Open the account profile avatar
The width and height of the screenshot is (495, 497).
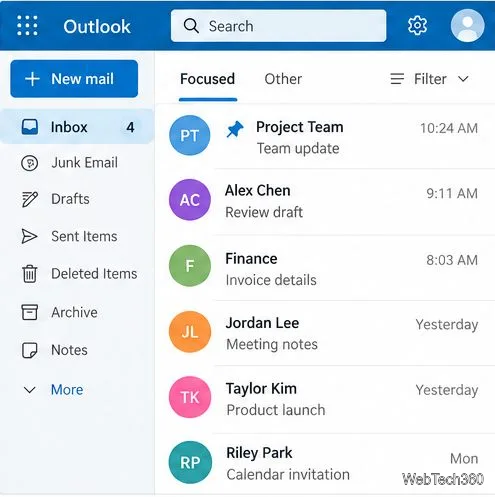tap(467, 26)
